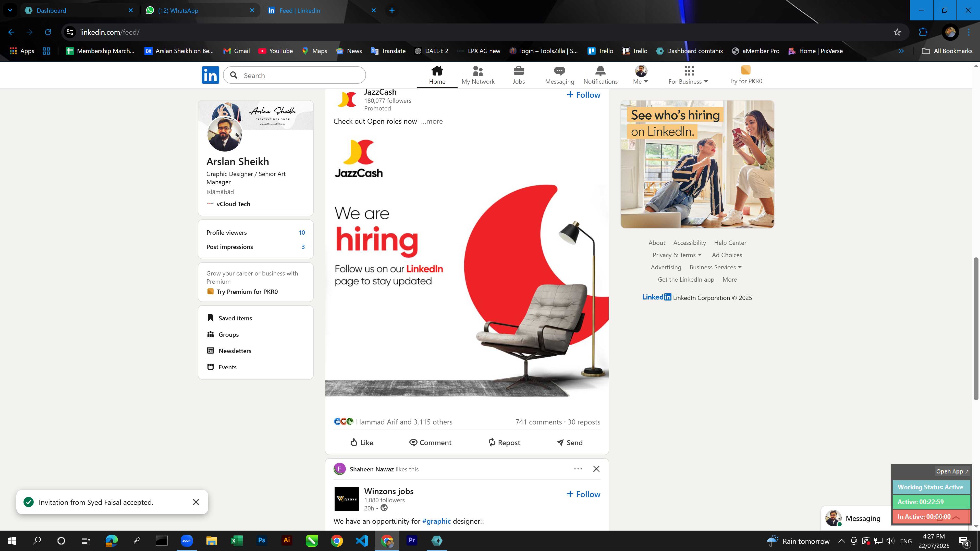Click Get the LinkedIn app

coord(685,279)
